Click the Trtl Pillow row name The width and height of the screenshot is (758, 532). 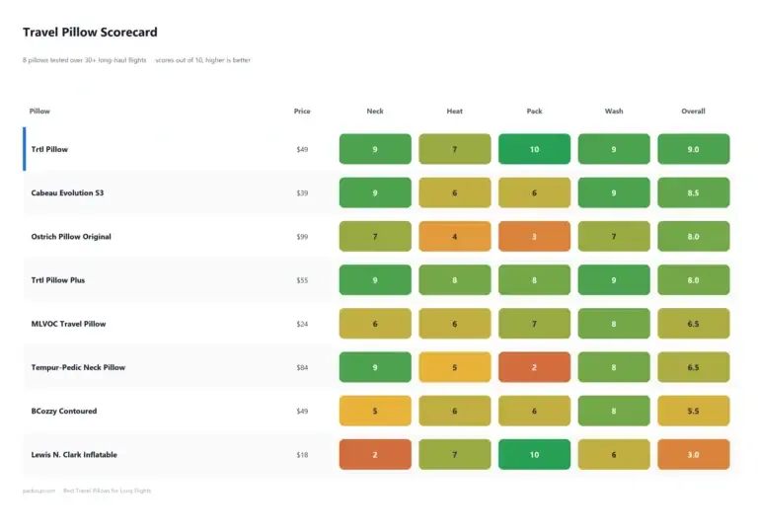[x=49, y=149]
